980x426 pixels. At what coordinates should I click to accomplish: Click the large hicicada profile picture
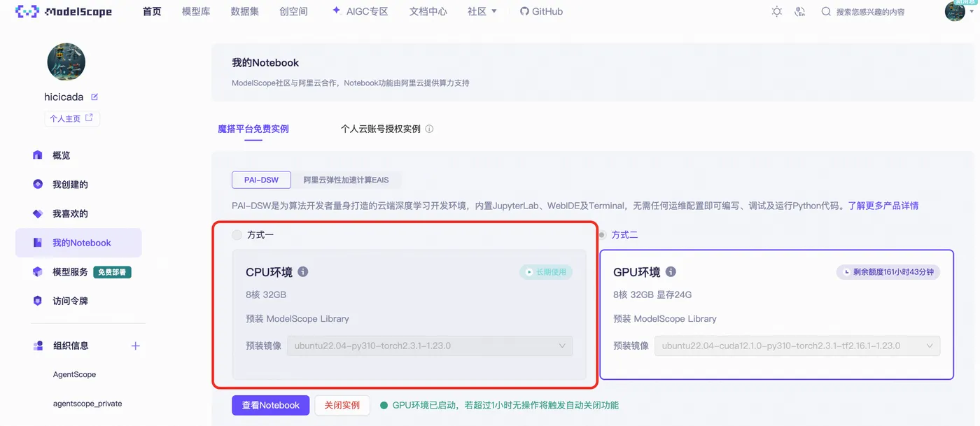(66, 62)
